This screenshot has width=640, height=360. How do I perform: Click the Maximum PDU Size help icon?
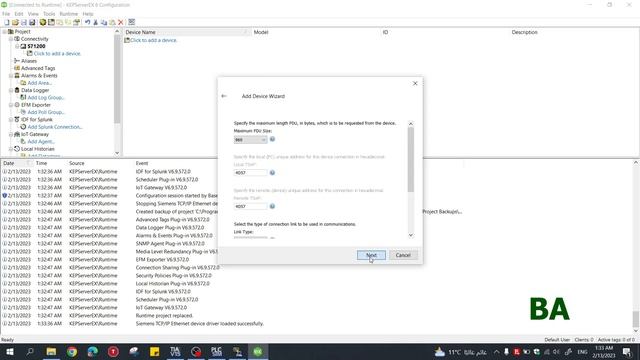click(x=272, y=139)
